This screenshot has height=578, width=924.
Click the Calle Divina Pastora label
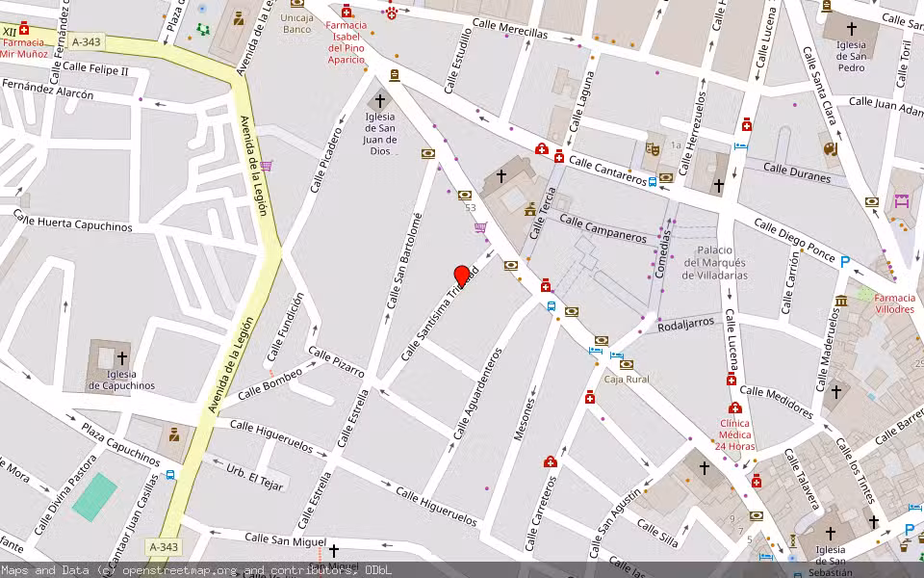(64, 494)
